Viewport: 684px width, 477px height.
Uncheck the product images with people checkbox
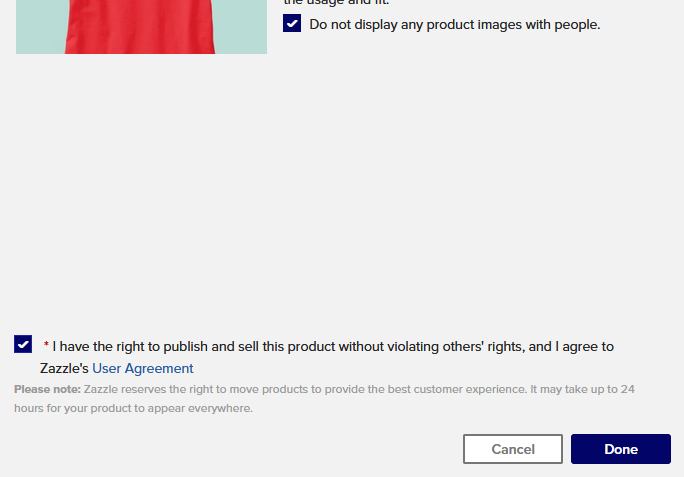pyautogui.click(x=292, y=23)
